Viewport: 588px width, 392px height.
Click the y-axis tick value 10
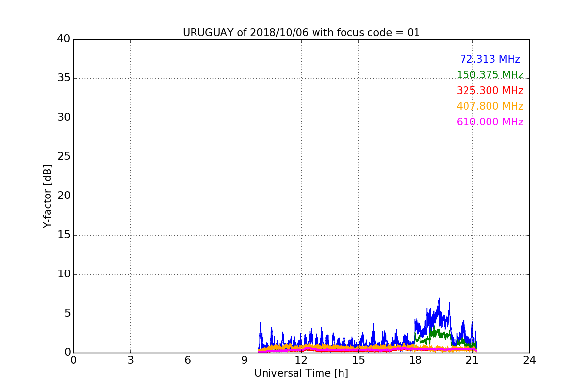pos(64,274)
